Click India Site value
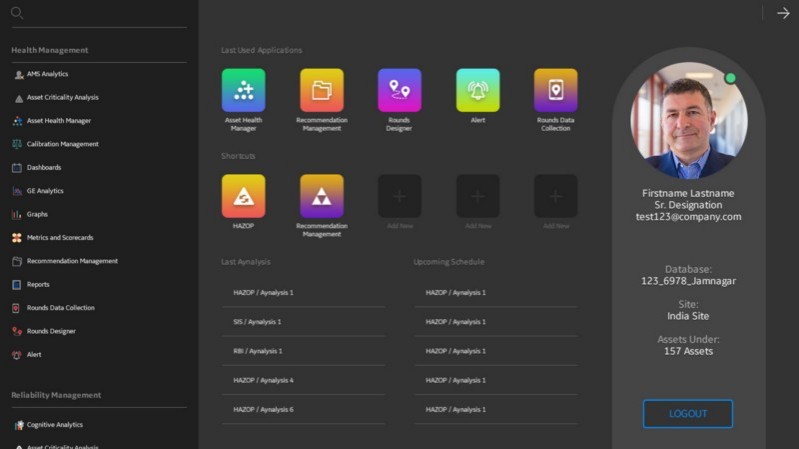The width and height of the screenshot is (799, 449). (x=688, y=316)
